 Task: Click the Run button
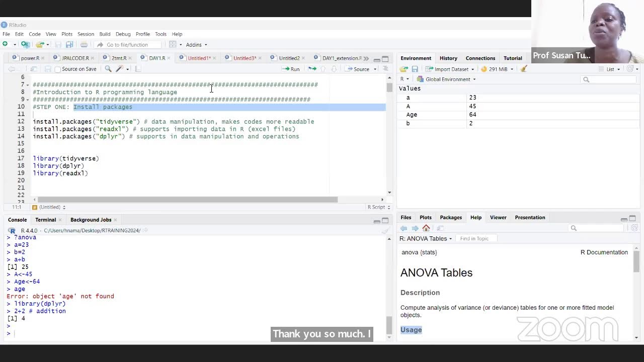tap(291, 69)
